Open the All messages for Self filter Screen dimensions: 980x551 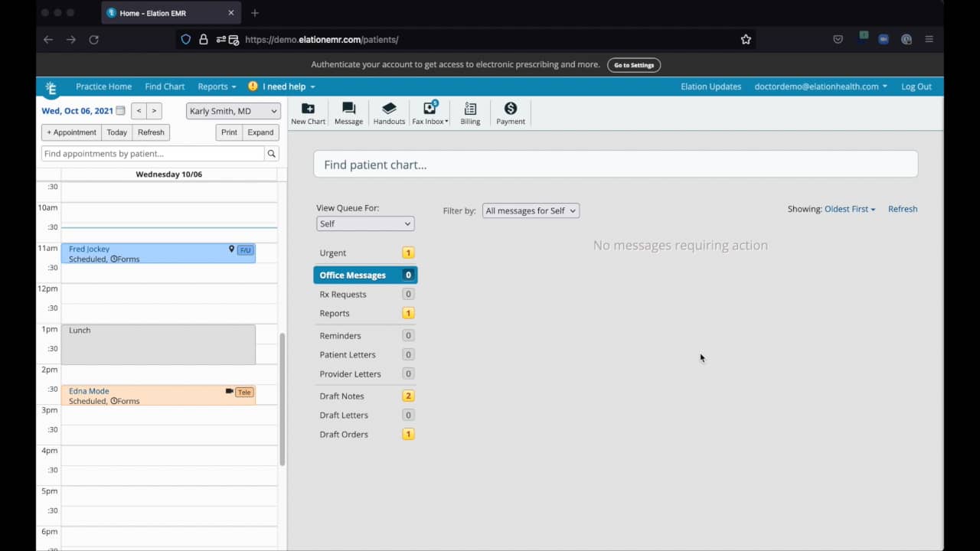[531, 210]
